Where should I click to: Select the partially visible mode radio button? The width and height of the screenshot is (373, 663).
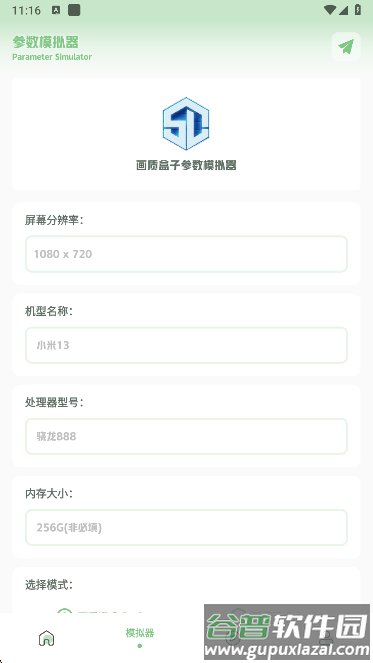point(64,611)
